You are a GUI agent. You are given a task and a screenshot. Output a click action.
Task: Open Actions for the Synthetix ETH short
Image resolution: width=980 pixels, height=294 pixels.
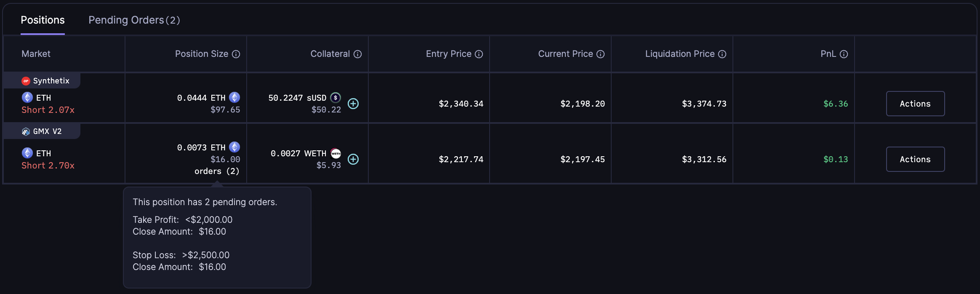point(915,104)
